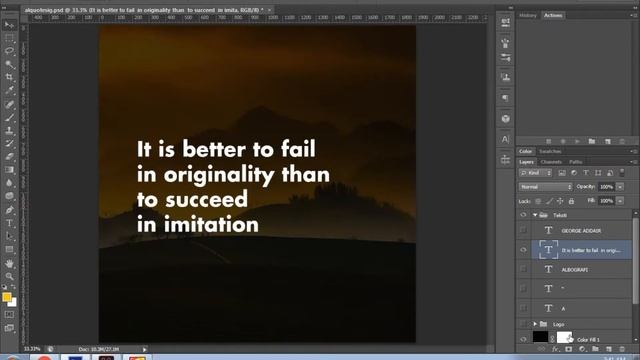The image size is (640, 360).
Task: Hide the Tekst group visibility eye
Action: (x=523, y=215)
